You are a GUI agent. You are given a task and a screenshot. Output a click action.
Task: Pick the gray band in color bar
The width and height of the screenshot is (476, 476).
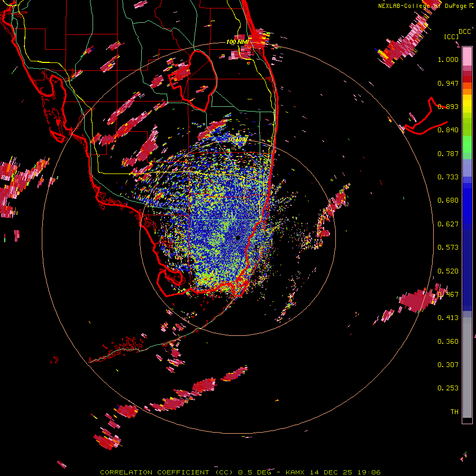[467, 368]
